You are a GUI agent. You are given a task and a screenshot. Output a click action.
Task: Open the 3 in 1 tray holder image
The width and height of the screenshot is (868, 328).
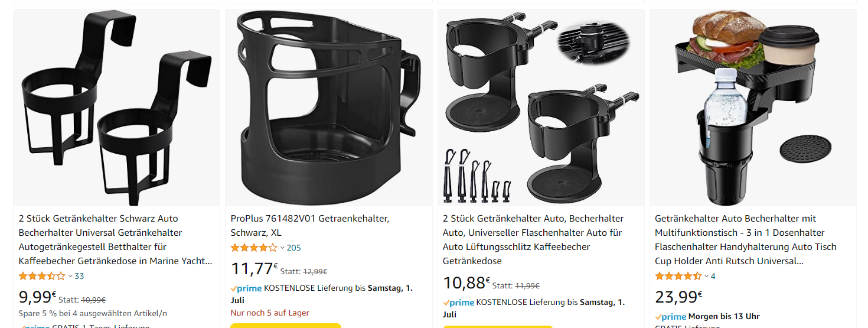[x=753, y=108]
